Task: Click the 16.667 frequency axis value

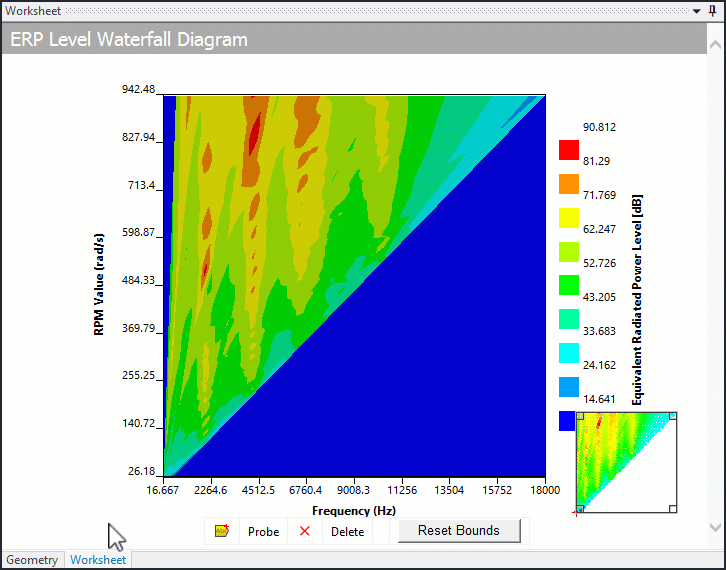Action: tap(163, 490)
